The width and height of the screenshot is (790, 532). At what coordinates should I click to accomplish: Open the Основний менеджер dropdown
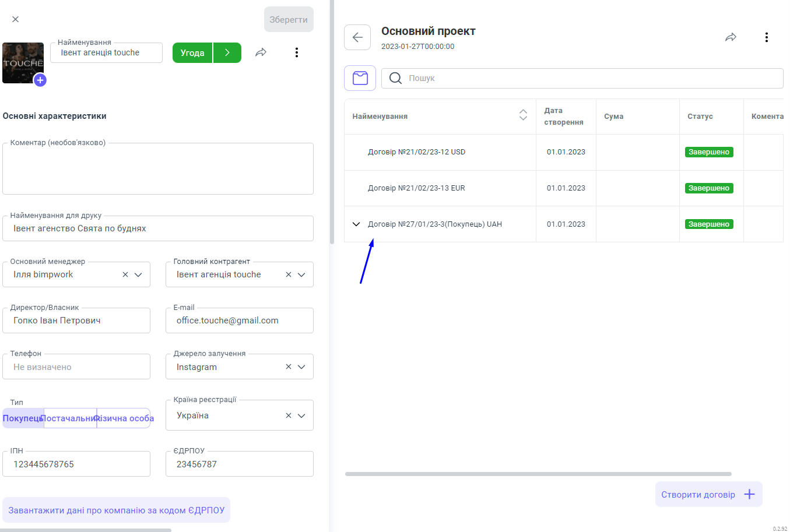[x=138, y=274]
